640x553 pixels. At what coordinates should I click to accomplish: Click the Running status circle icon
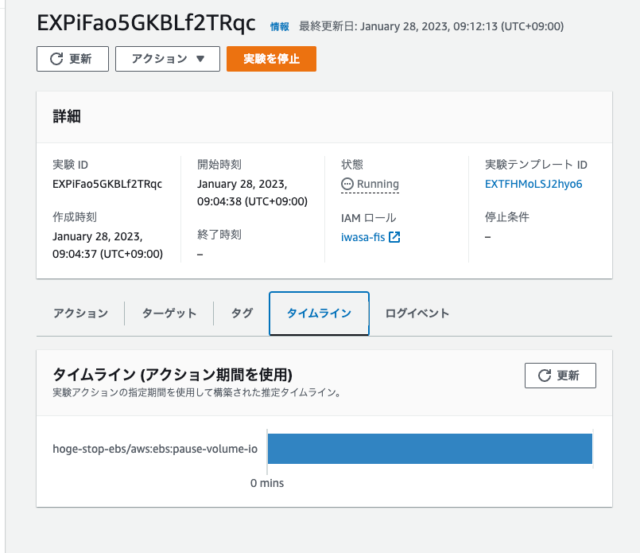click(x=347, y=184)
